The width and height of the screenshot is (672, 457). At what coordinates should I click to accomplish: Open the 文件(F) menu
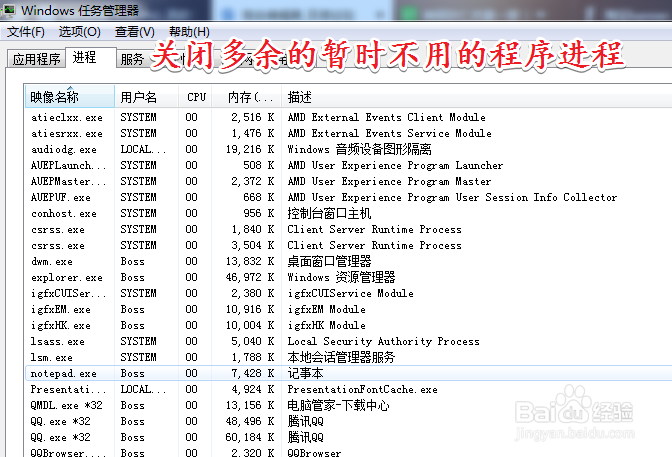click(26, 32)
